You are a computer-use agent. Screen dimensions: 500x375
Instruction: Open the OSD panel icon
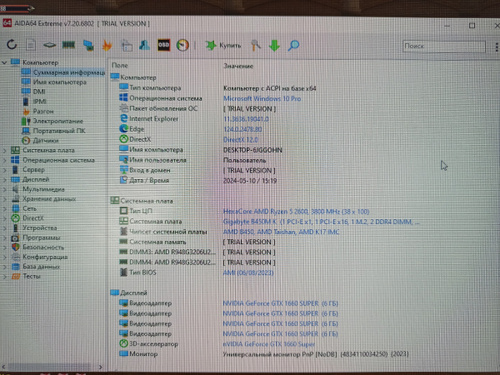pyautogui.click(x=164, y=45)
